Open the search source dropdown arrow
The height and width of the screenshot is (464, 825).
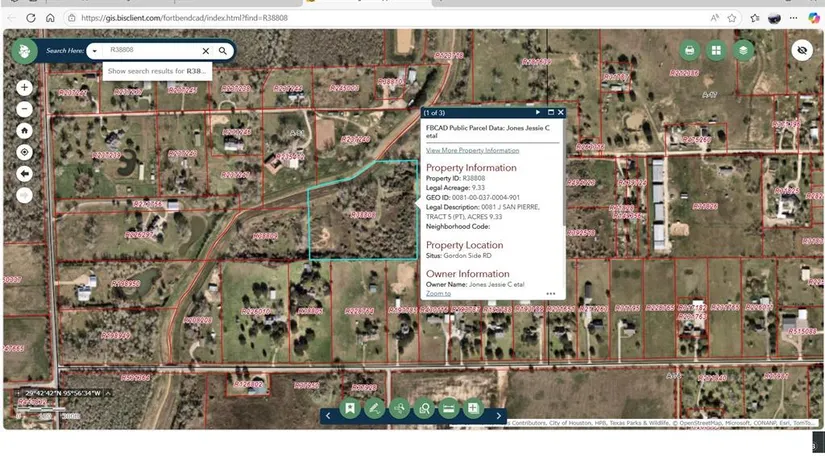tap(94, 50)
